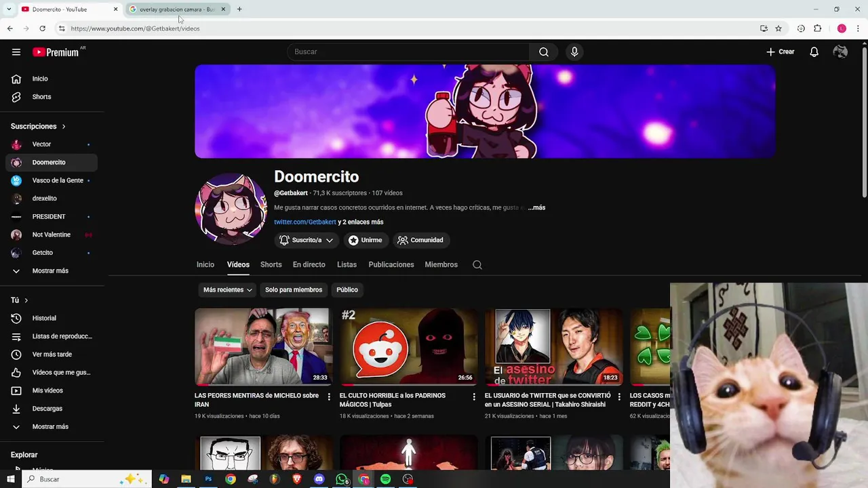Click the YouTube Premium logo
Image resolution: width=868 pixels, height=488 pixels.
[x=56, y=52]
